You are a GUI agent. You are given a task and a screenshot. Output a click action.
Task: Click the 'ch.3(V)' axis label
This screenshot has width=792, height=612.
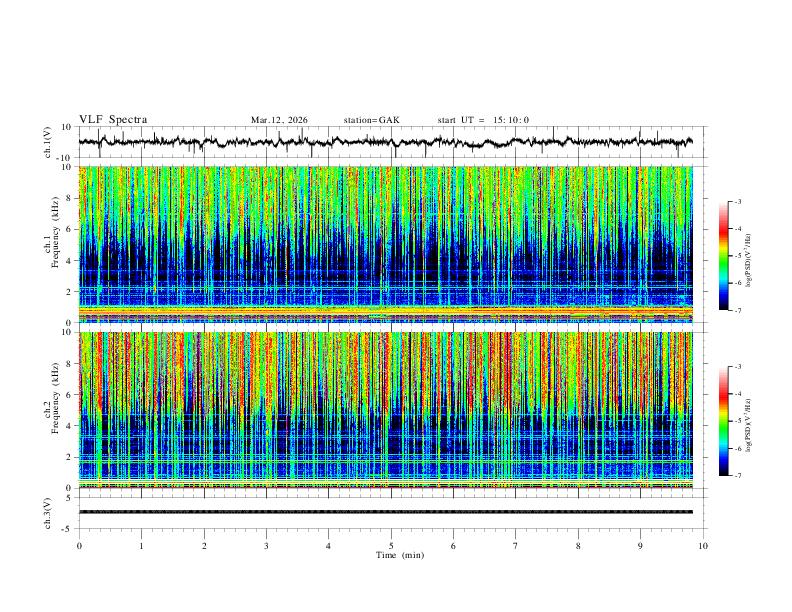[x=48, y=513]
